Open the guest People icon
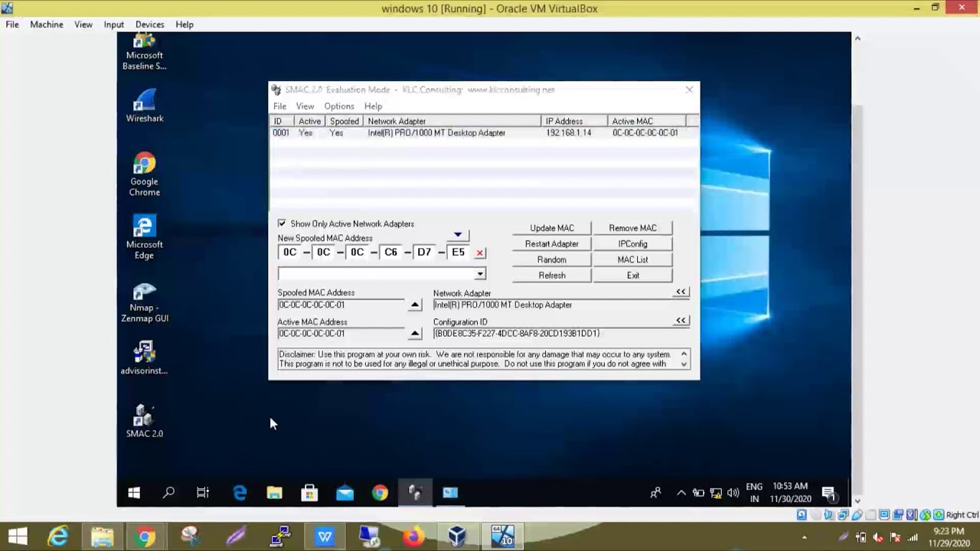 [655, 493]
